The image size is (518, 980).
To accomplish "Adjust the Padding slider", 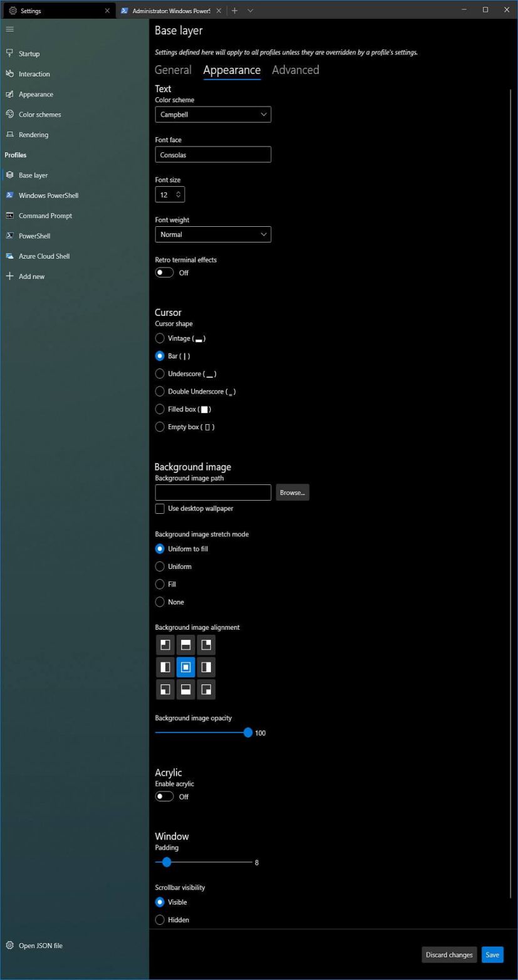I will tap(204, 862).
